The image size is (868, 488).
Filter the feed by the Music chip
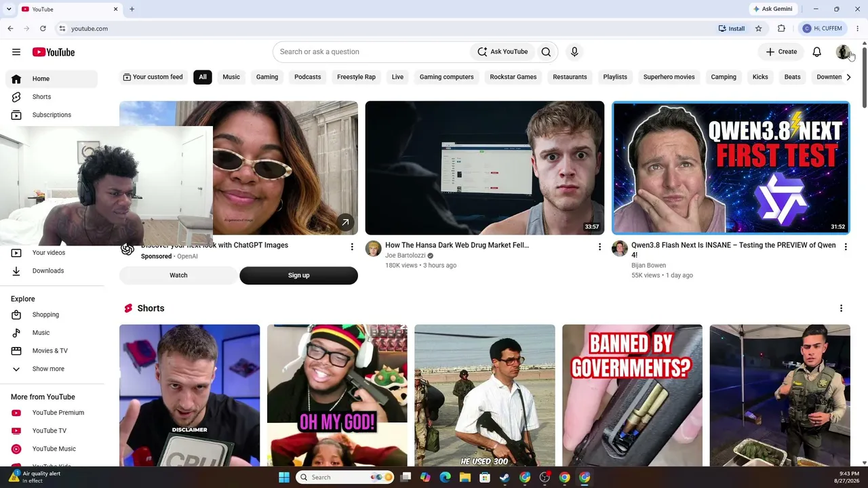coord(231,77)
